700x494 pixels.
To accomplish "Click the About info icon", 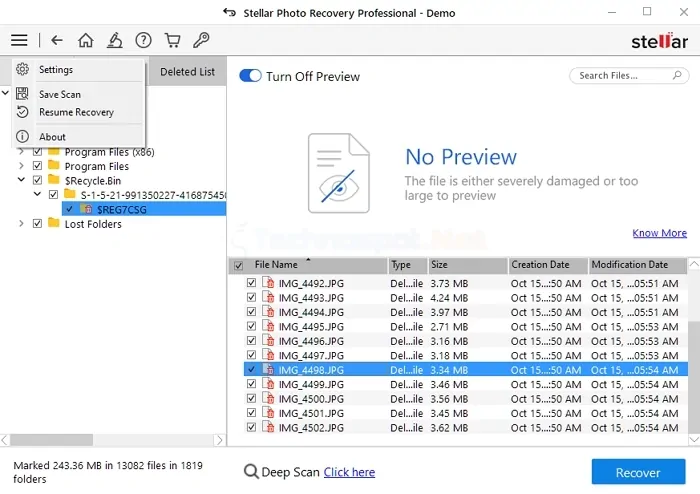I will [x=22, y=136].
